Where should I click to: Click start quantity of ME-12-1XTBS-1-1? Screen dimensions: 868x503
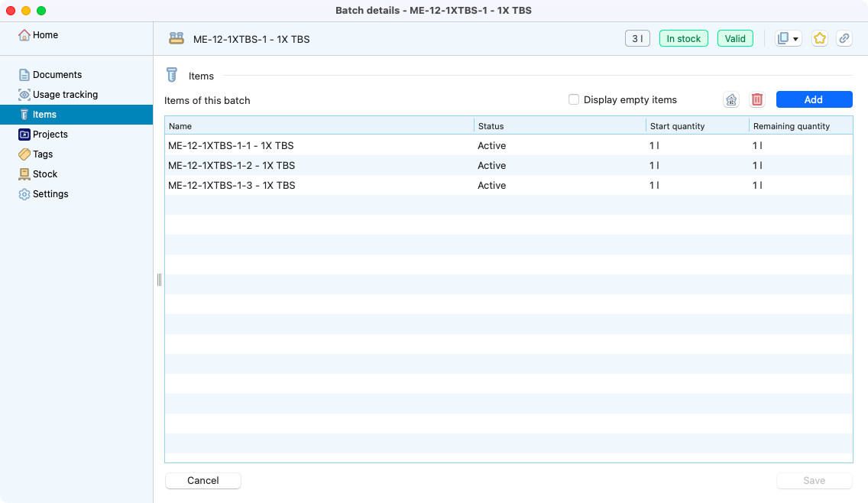click(654, 146)
